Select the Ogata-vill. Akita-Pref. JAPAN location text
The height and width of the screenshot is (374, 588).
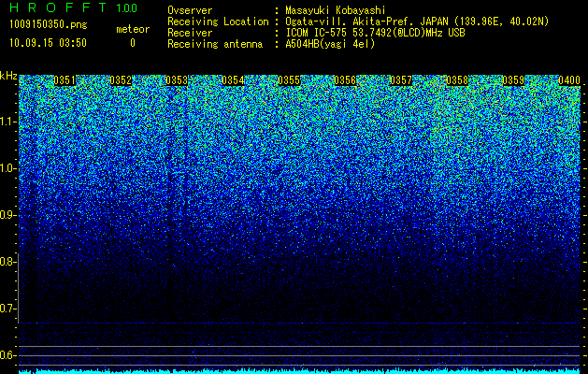pos(417,22)
